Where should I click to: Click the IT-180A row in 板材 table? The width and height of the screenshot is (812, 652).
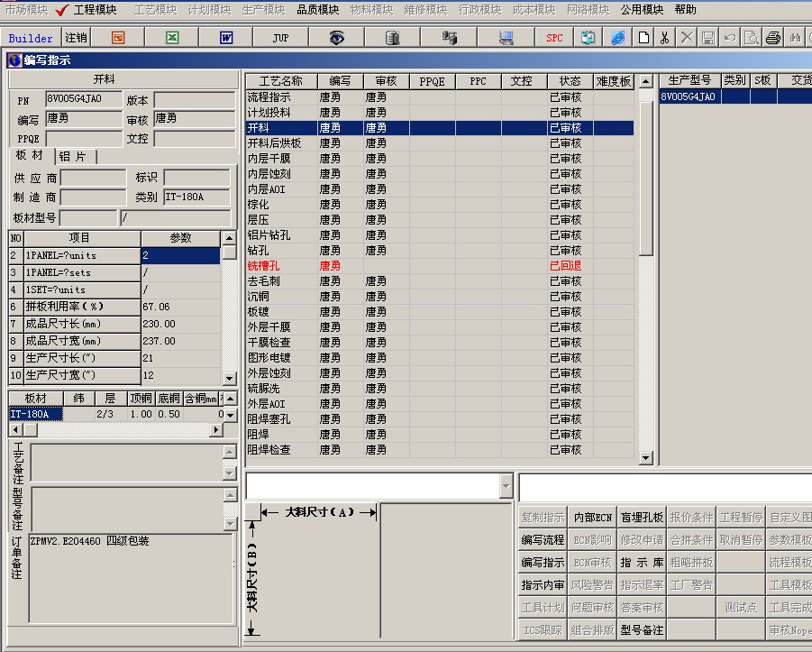(117, 414)
